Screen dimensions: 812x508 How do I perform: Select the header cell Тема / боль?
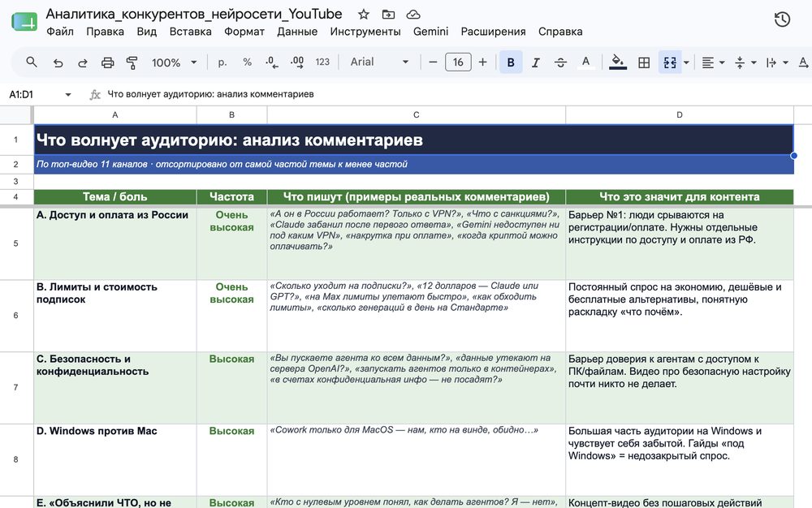coord(115,196)
